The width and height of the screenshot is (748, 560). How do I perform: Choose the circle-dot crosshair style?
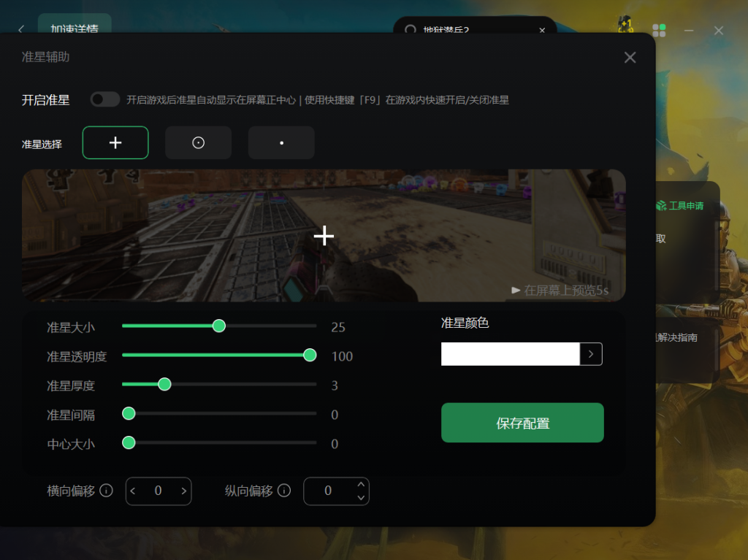(198, 142)
